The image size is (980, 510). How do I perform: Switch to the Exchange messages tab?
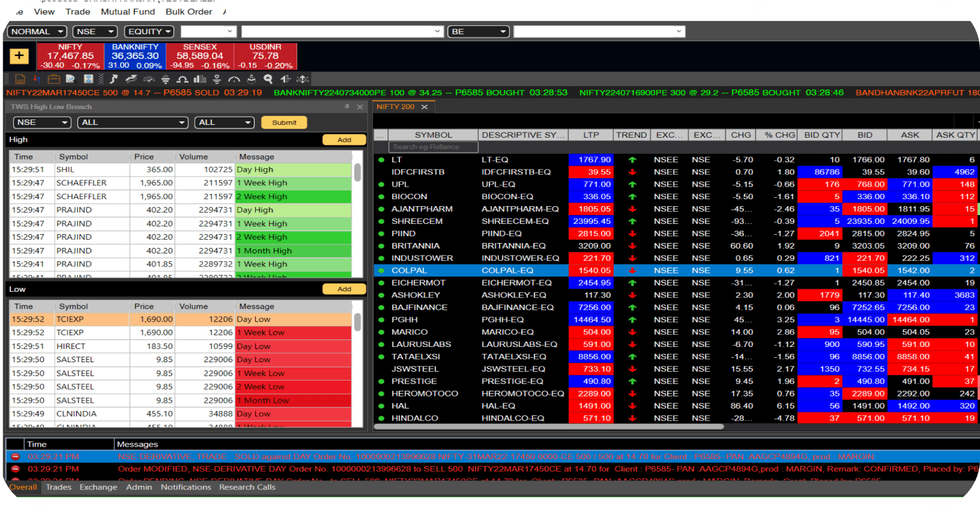(x=98, y=487)
